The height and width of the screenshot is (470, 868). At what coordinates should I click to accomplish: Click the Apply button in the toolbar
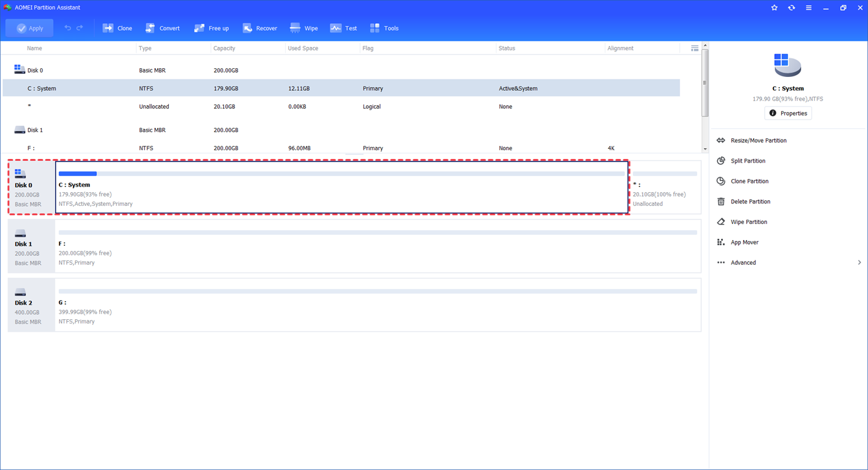point(29,28)
